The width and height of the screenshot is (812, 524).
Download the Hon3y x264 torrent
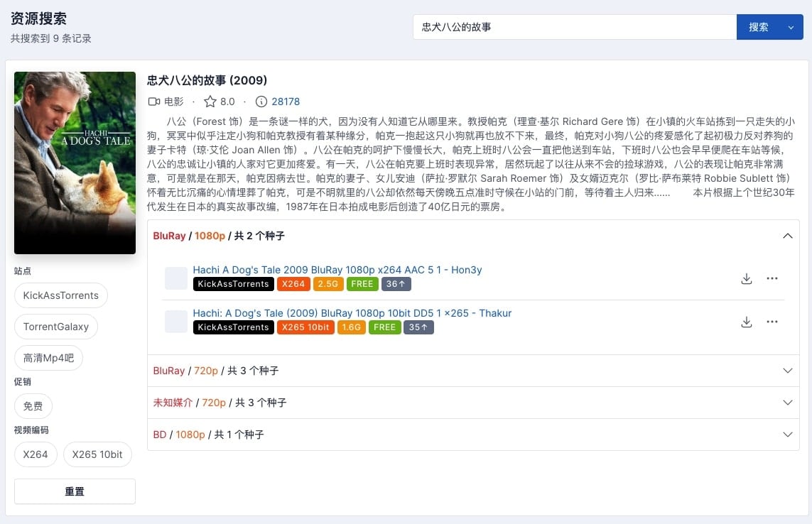(746, 278)
